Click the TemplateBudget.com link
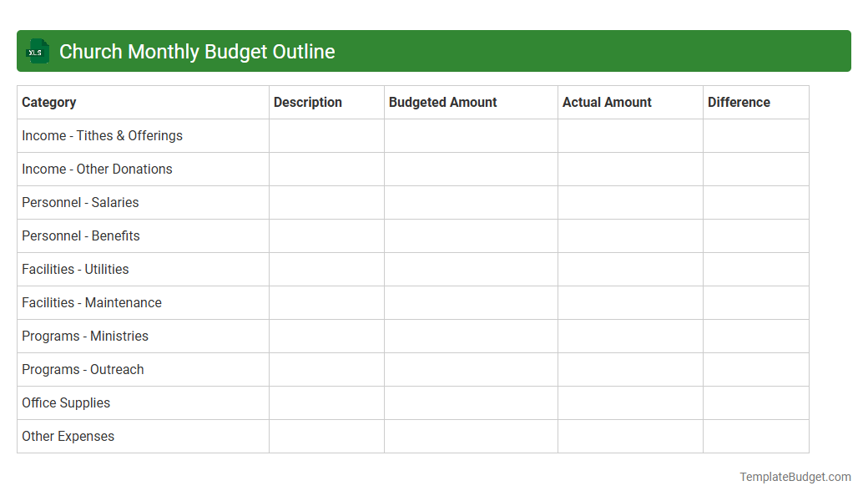 point(795,477)
